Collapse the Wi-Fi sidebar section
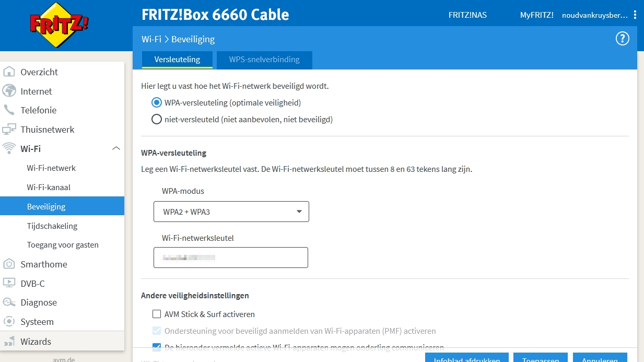 click(x=116, y=149)
